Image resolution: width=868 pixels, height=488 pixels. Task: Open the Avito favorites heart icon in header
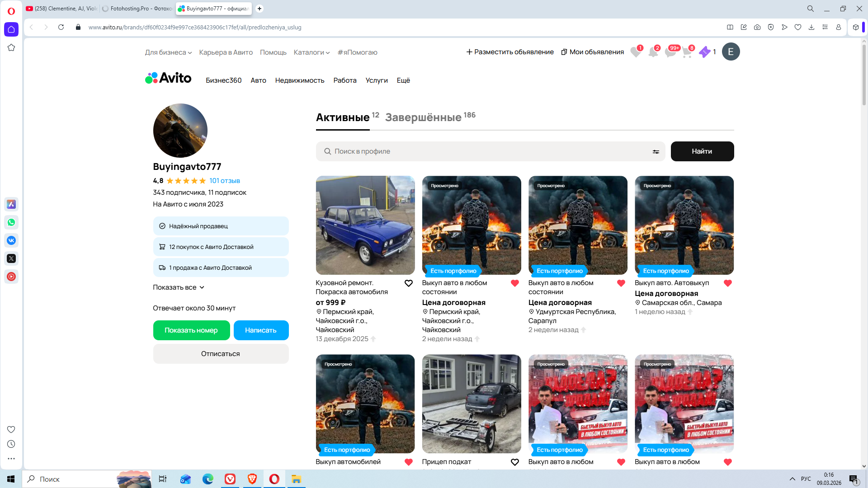point(636,52)
